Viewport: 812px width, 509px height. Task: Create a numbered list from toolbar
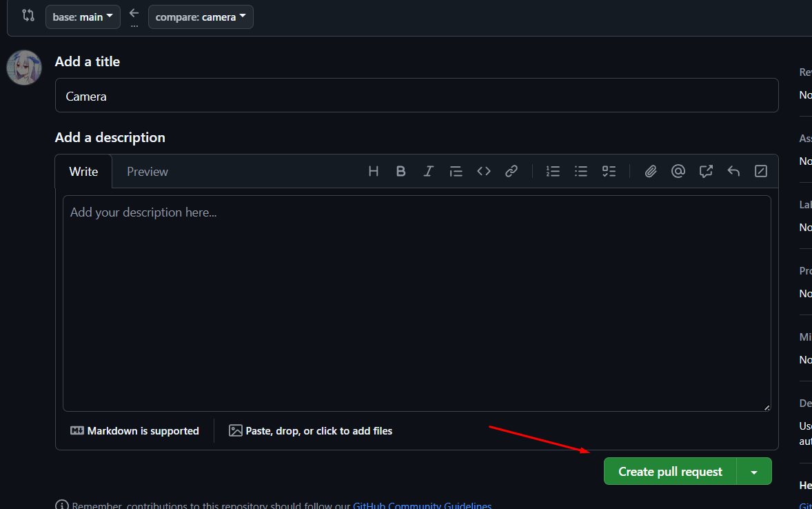[553, 171]
